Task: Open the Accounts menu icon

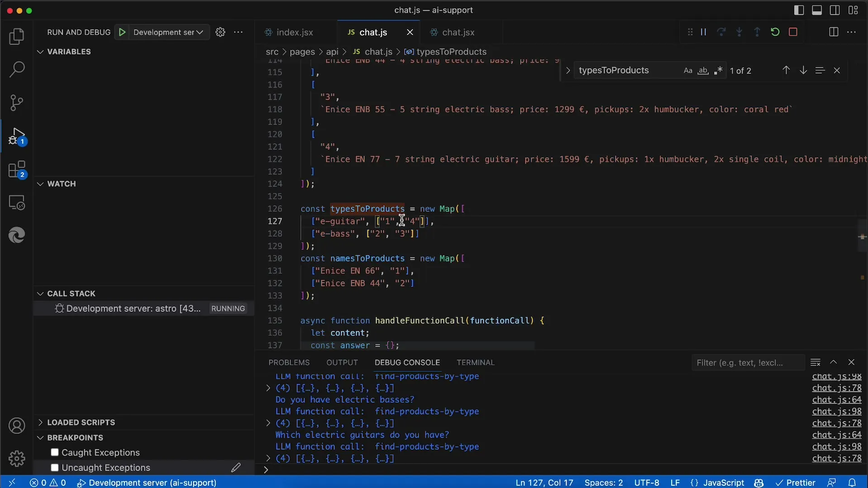Action: click(x=17, y=426)
